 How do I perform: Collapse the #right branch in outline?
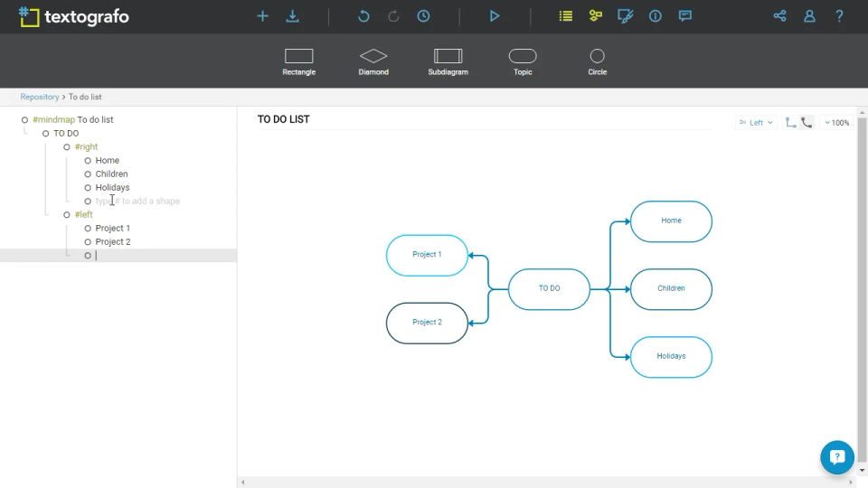[67, 147]
